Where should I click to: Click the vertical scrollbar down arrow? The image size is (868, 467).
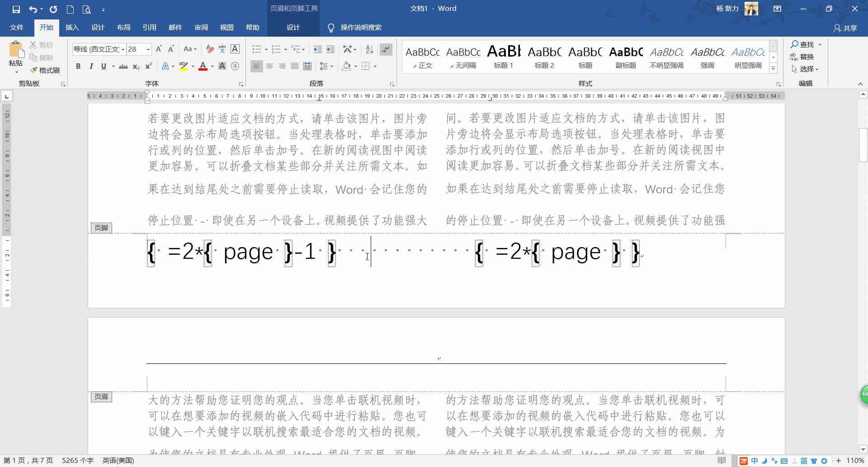point(863,449)
